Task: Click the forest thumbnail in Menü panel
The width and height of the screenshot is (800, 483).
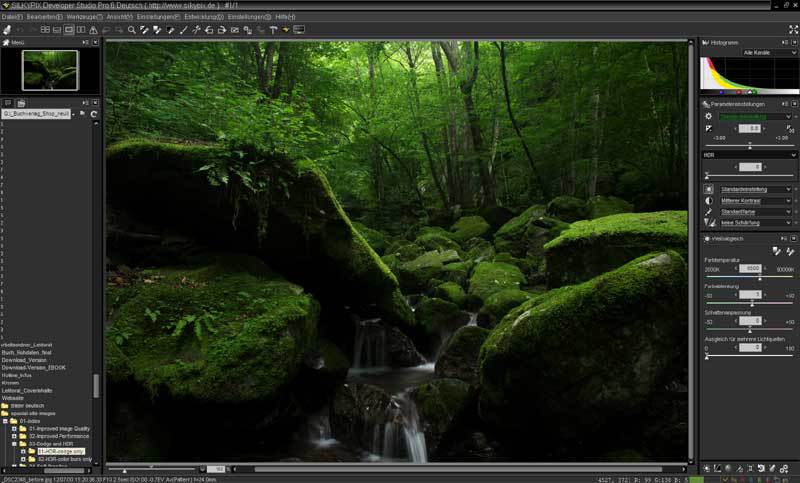Action: click(50, 70)
